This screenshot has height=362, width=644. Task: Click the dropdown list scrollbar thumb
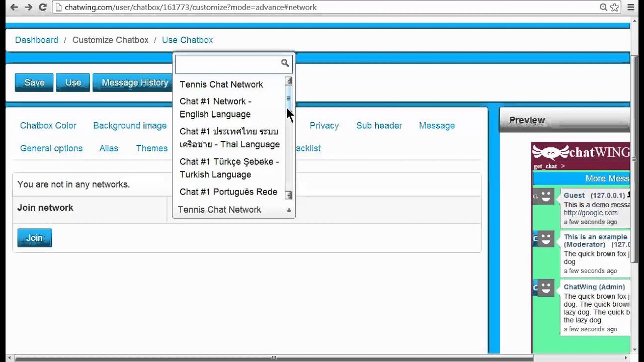(x=289, y=99)
